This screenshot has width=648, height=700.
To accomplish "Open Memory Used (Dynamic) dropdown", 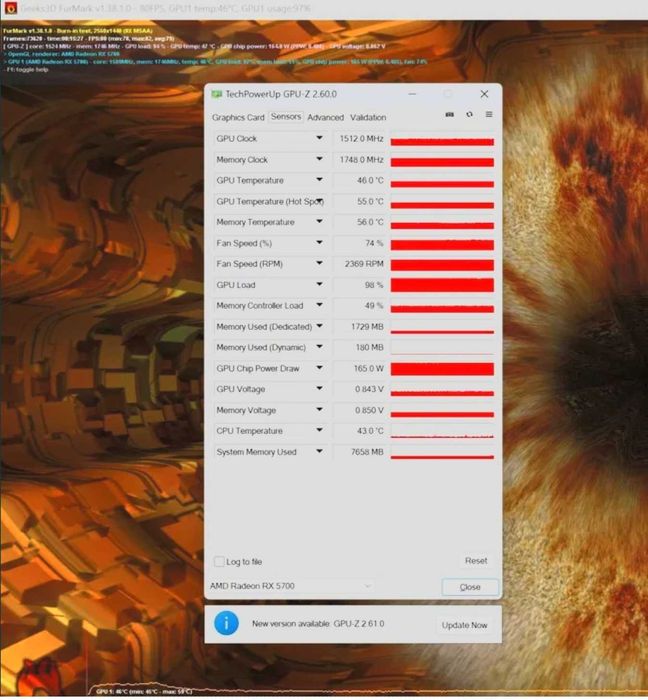I will [x=319, y=347].
